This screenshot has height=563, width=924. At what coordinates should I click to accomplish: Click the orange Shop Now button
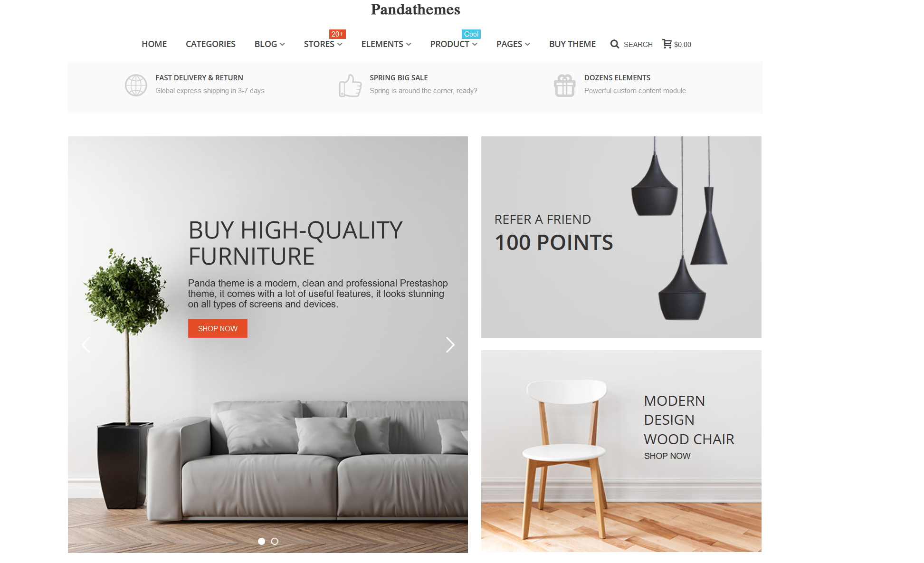pos(218,328)
